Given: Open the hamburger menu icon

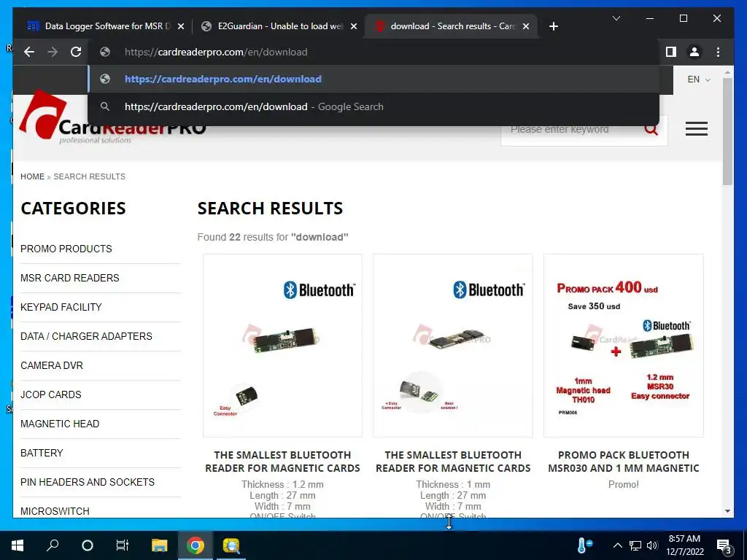Looking at the screenshot, I should click(x=696, y=128).
